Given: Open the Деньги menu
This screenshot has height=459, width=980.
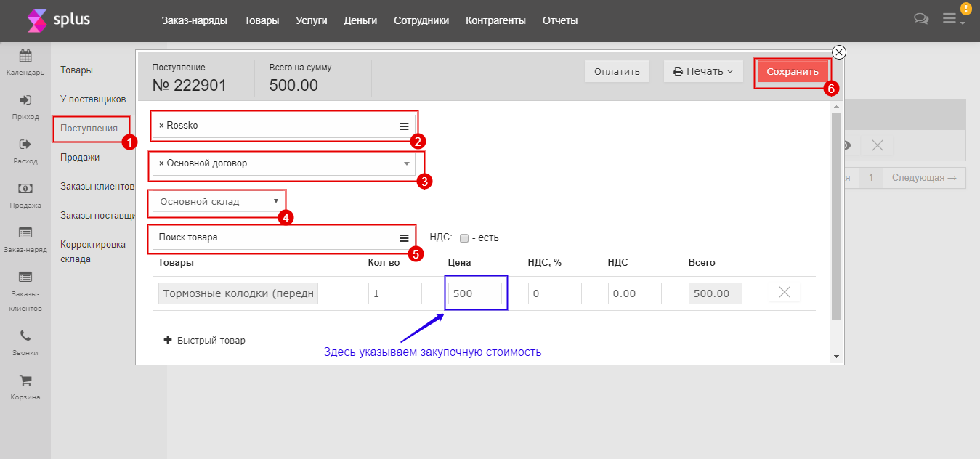Looking at the screenshot, I should [x=360, y=20].
